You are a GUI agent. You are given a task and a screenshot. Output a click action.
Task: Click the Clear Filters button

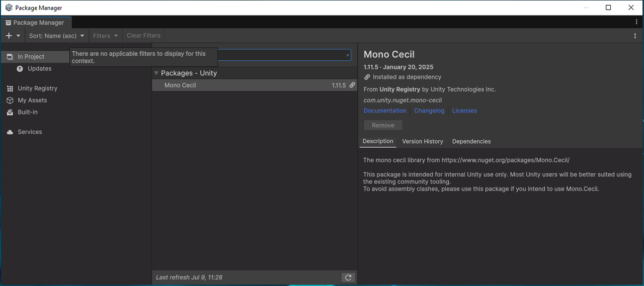pos(143,36)
